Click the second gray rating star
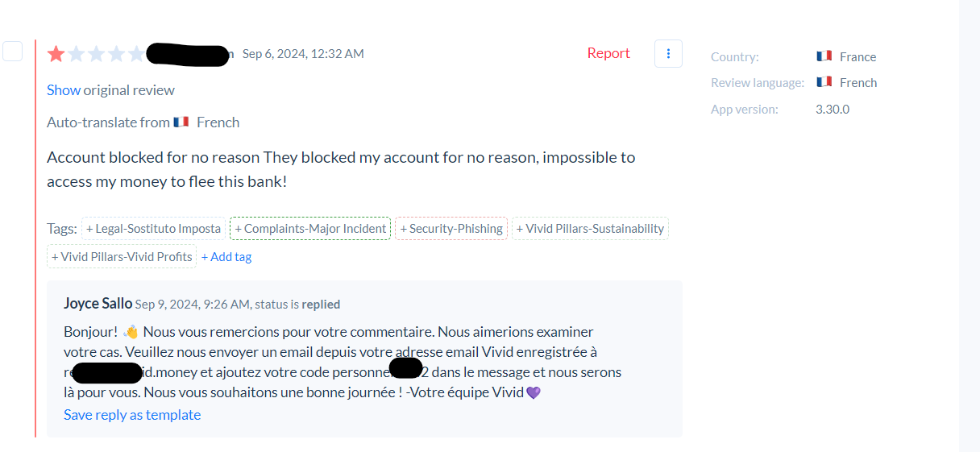This screenshot has height=452, width=980. [77, 54]
